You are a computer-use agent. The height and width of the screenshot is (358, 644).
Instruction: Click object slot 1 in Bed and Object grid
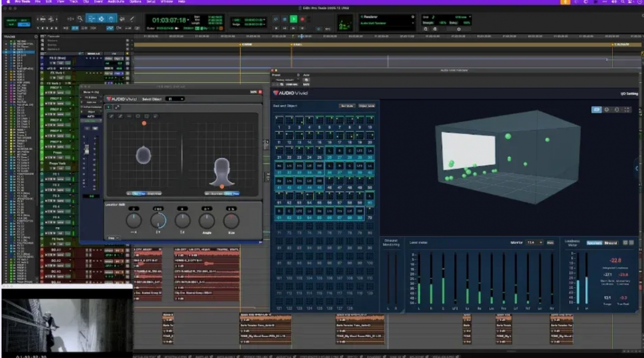pos(280,121)
